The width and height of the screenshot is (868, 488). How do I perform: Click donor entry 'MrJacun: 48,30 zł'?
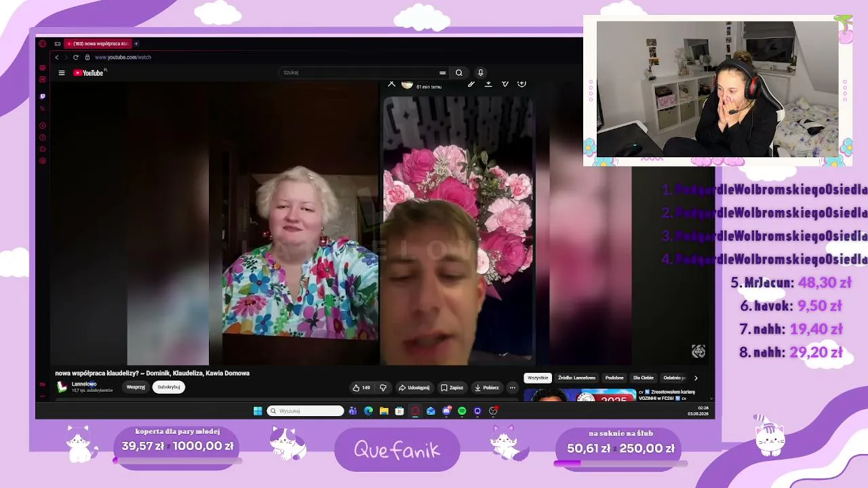(x=791, y=283)
